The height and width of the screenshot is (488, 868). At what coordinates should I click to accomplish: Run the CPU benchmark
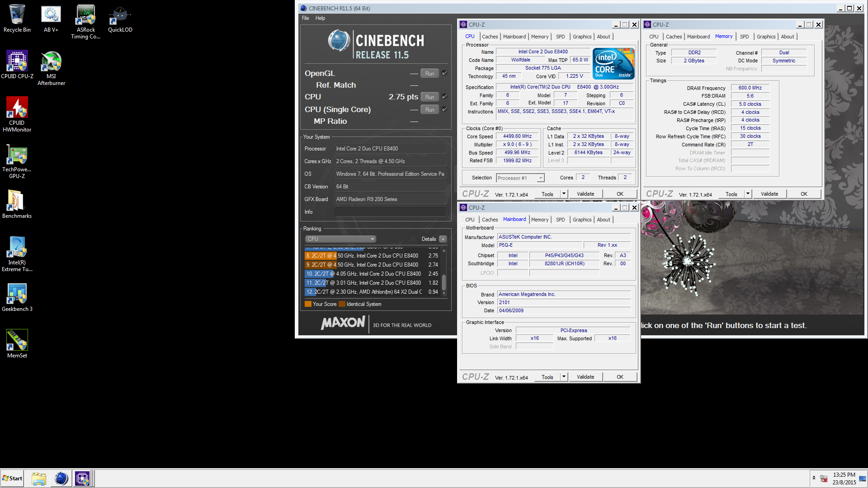(x=429, y=97)
